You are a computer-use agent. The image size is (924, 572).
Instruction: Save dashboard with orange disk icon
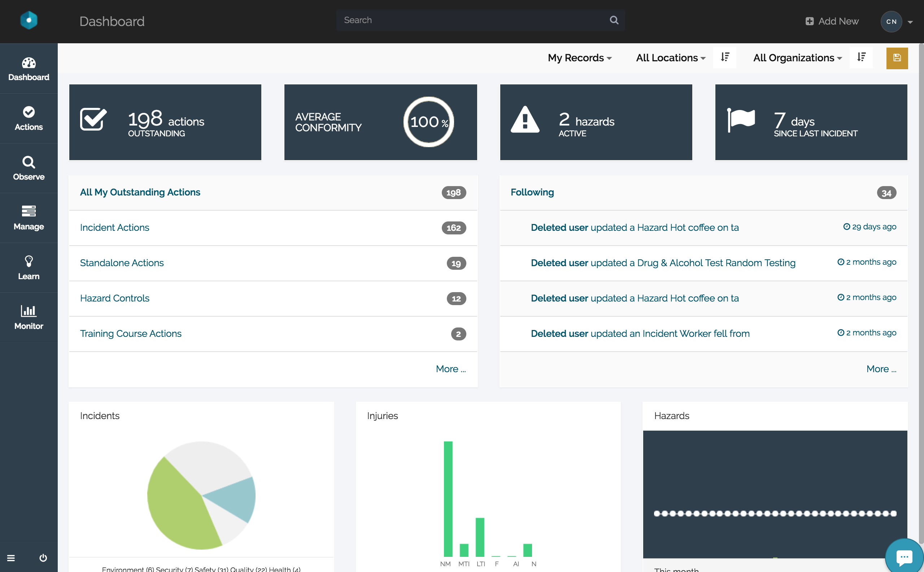(x=897, y=58)
